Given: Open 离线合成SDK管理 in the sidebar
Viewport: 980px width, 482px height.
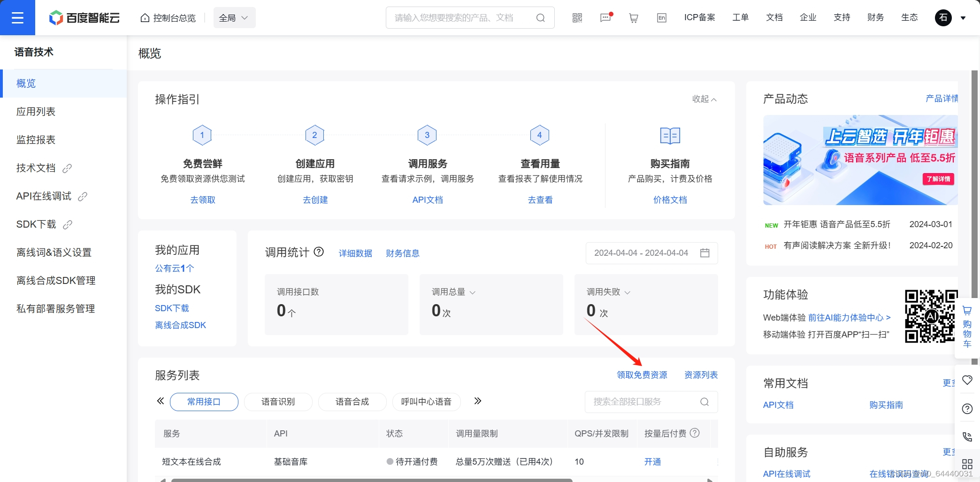Looking at the screenshot, I should click(x=63, y=281).
